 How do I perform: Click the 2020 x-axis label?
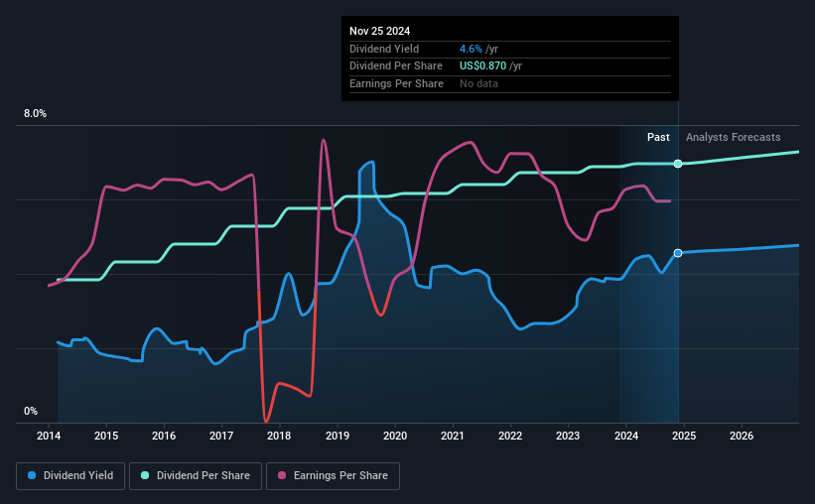pyautogui.click(x=395, y=436)
